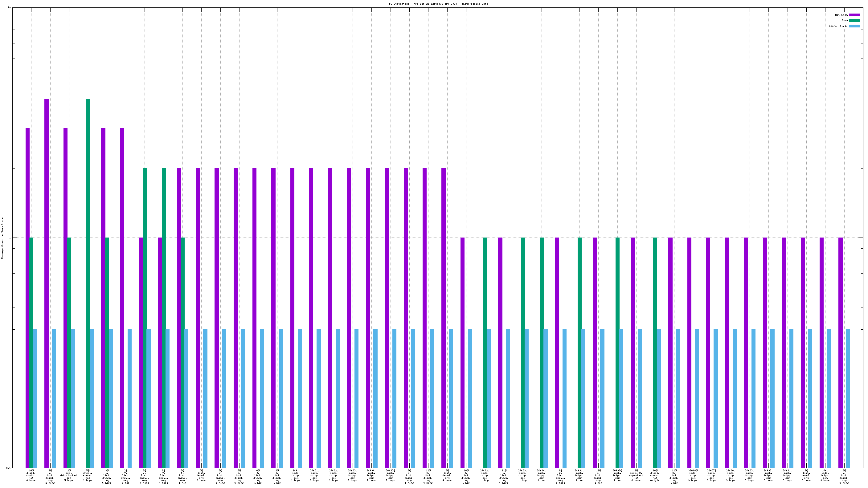Click the purple Not Spam legend swatch

coord(854,15)
